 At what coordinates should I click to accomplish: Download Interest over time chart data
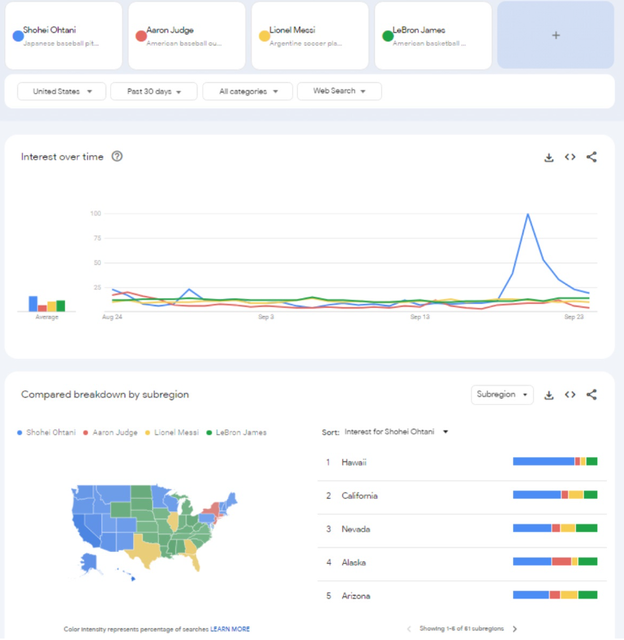(x=549, y=157)
